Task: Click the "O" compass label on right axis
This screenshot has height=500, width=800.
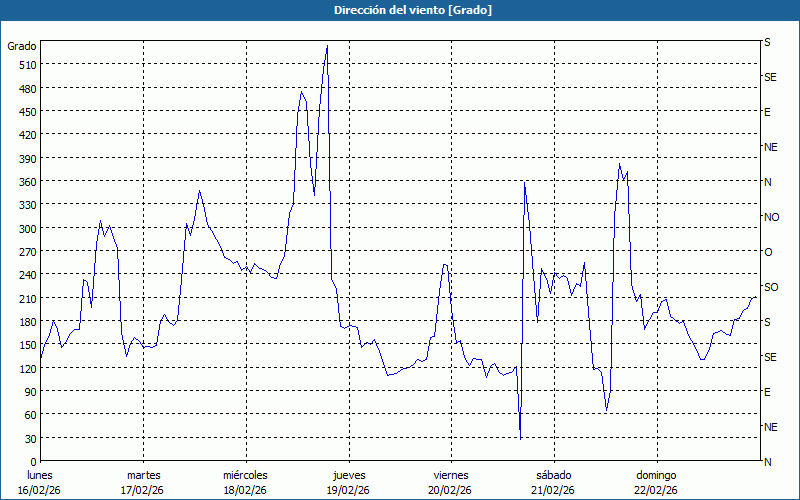Action: click(768, 252)
